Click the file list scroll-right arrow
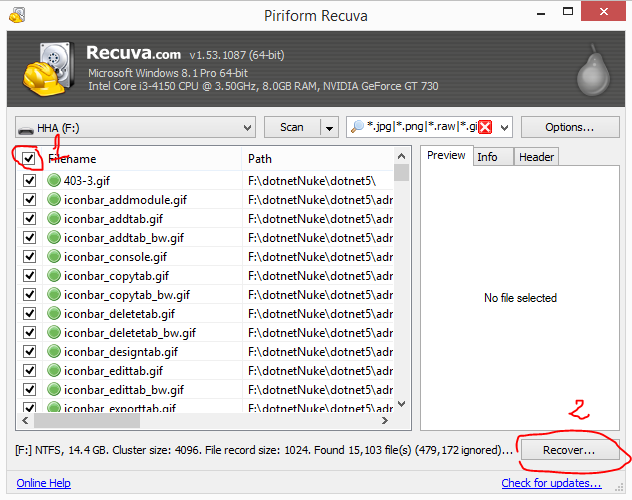This screenshot has height=500, width=632. (385, 421)
